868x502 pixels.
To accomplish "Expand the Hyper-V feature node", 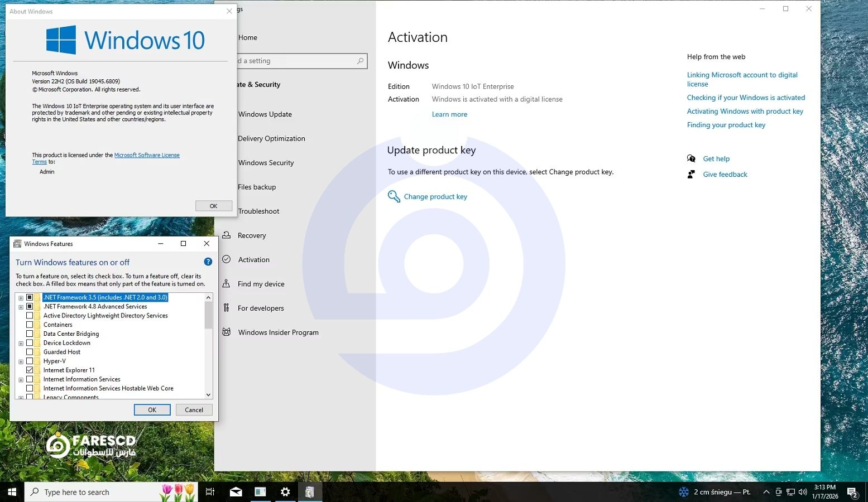I will (x=21, y=361).
